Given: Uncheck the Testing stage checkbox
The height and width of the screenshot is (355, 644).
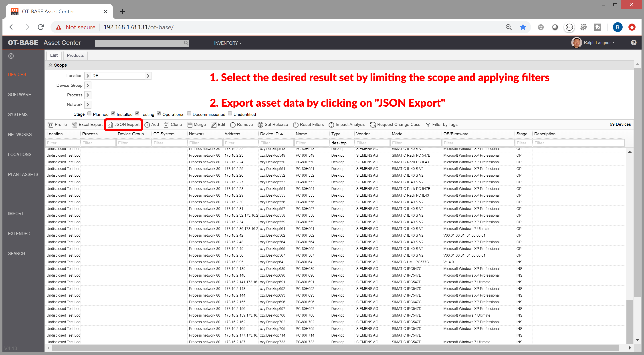Looking at the screenshot, I should click(x=137, y=114).
